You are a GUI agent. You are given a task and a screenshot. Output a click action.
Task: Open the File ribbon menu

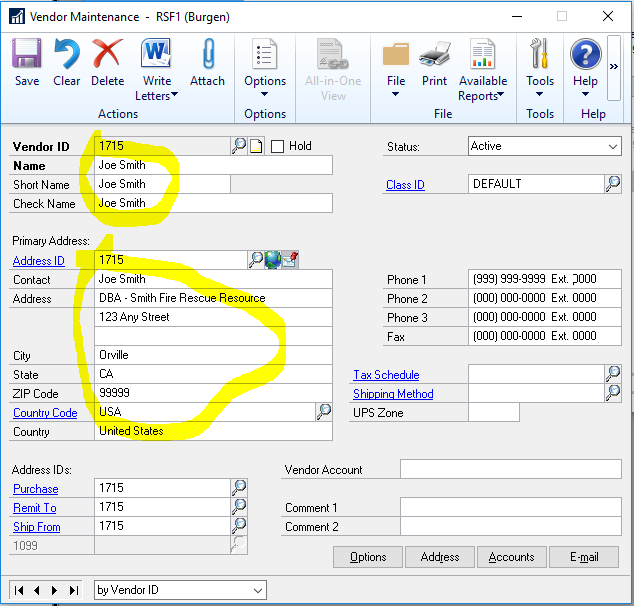coord(396,70)
